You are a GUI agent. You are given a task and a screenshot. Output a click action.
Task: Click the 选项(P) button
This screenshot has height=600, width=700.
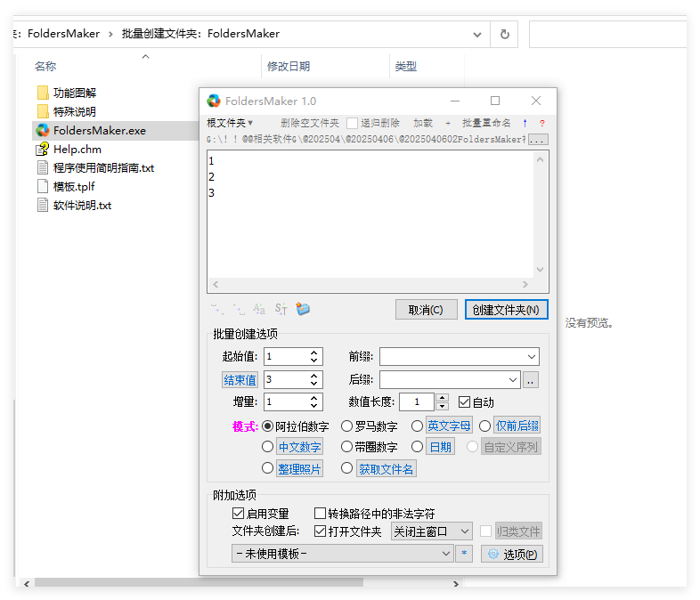(x=511, y=554)
